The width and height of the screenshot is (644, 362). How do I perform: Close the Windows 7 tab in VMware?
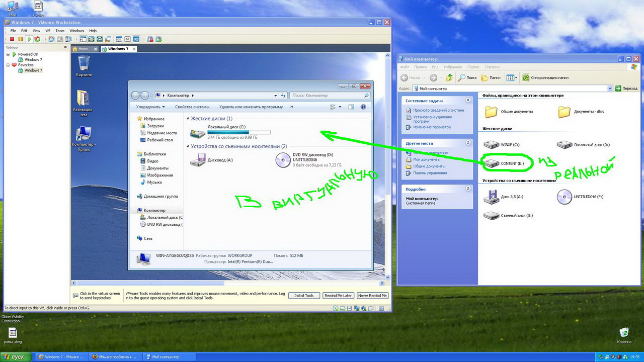coord(134,49)
